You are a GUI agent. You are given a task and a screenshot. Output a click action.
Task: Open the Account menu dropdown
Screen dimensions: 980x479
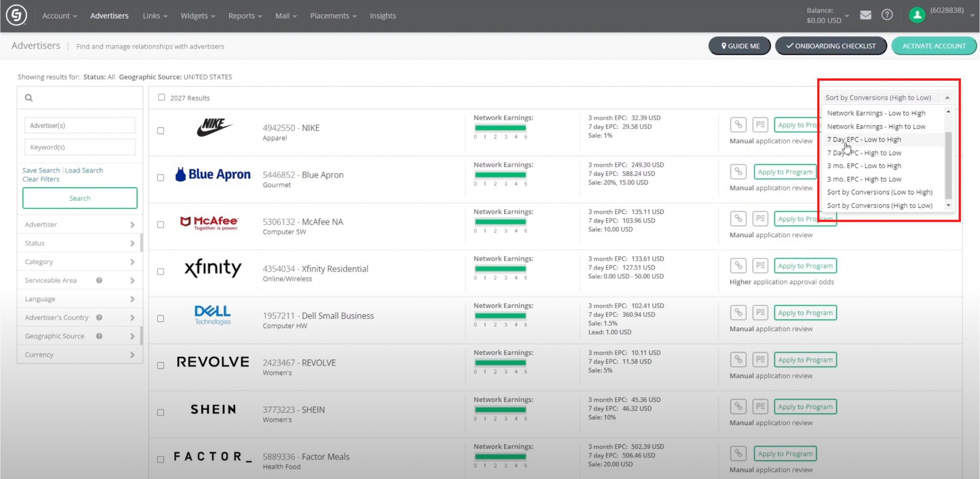[59, 16]
